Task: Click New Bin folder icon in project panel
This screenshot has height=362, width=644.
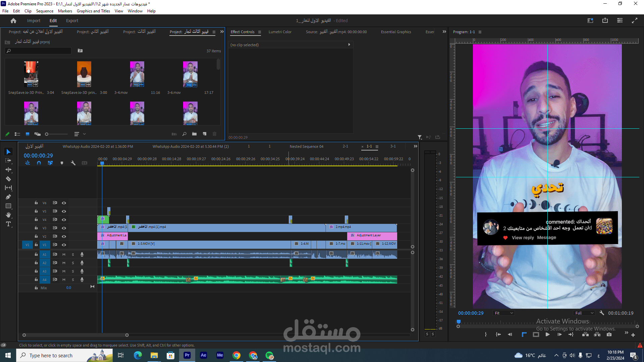Action: [x=194, y=134]
